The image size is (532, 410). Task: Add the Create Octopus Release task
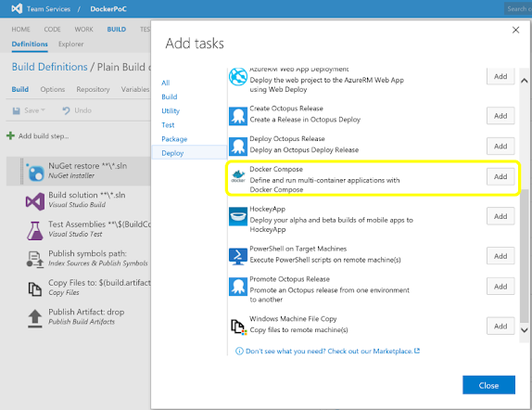pyautogui.click(x=500, y=116)
